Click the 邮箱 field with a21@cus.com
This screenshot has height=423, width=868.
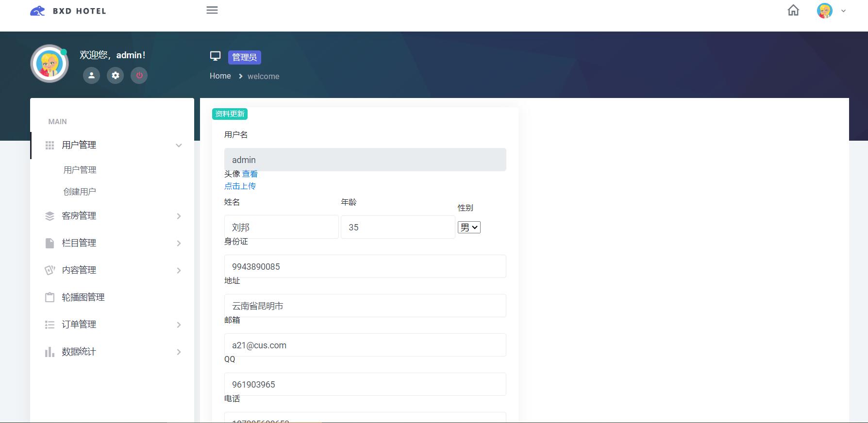[365, 345]
